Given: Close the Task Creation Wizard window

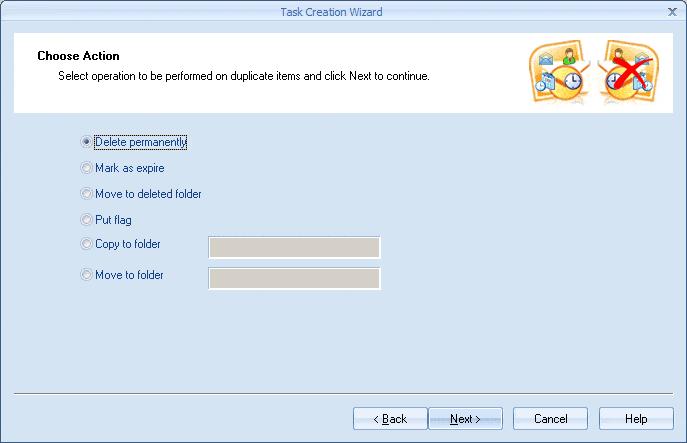Looking at the screenshot, I should (671, 12).
